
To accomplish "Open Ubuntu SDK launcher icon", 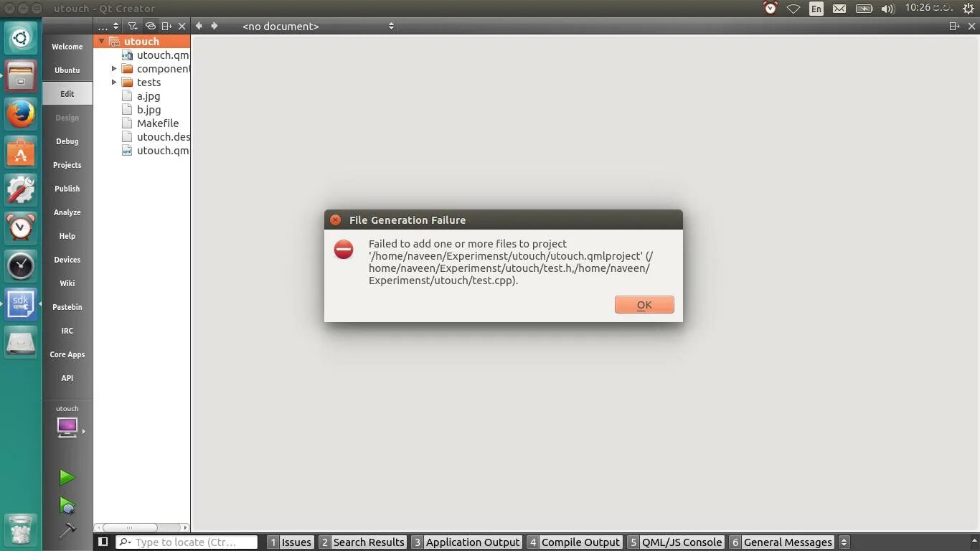I will pos(21,305).
